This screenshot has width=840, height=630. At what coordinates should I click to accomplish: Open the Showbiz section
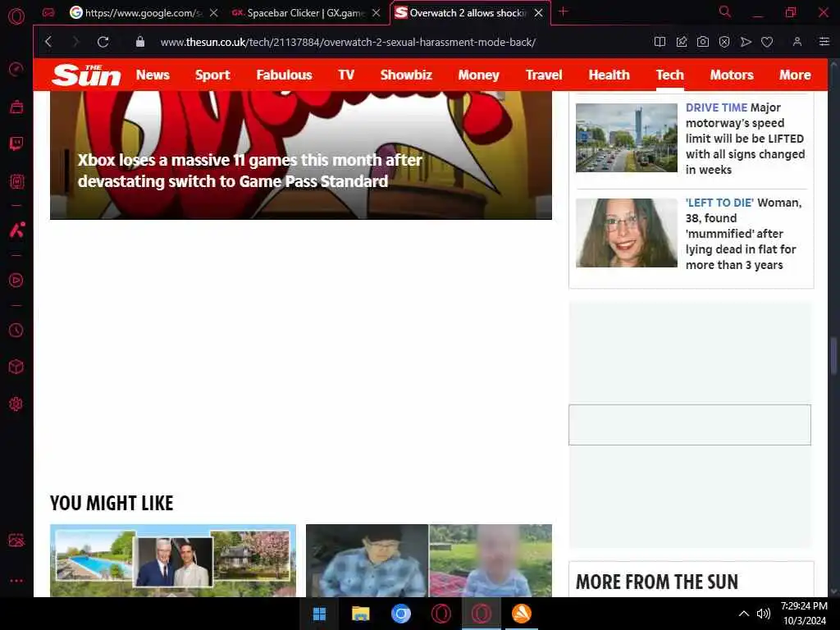point(406,75)
